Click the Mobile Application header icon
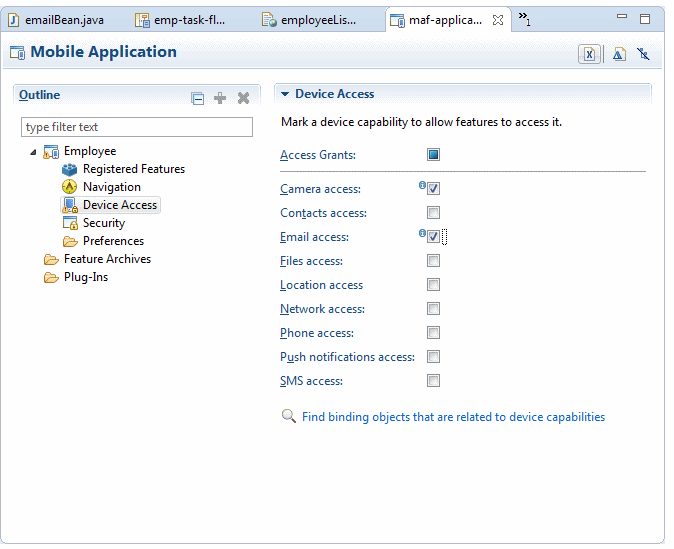Image resolution: width=674 pixels, height=549 pixels. (x=17, y=52)
